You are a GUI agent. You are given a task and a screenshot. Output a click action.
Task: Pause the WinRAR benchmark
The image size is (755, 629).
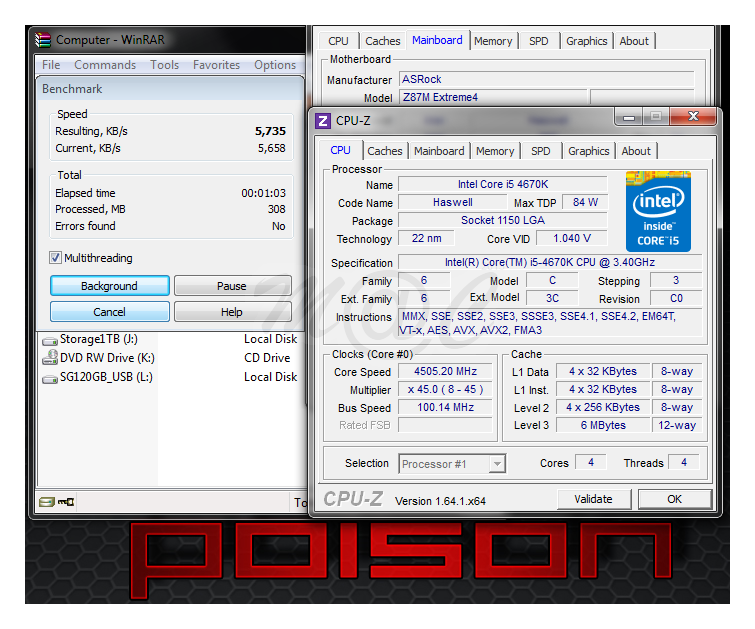tap(232, 286)
